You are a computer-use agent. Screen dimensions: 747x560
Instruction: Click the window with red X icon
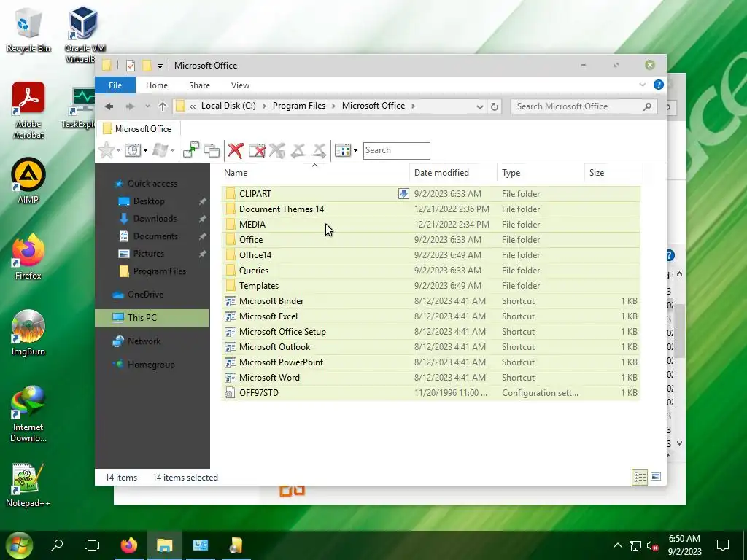pos(258,150)
